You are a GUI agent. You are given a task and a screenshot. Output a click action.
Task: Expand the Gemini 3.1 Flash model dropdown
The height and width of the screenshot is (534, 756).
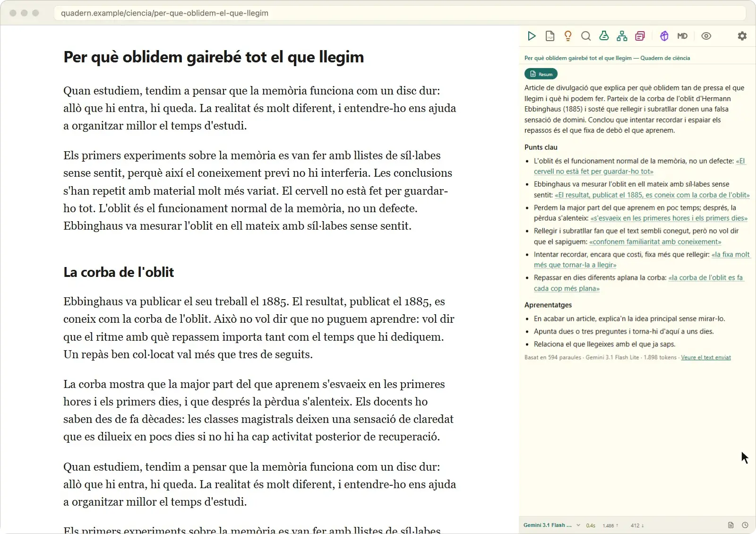pyautogui.click(x=552, y=525)
